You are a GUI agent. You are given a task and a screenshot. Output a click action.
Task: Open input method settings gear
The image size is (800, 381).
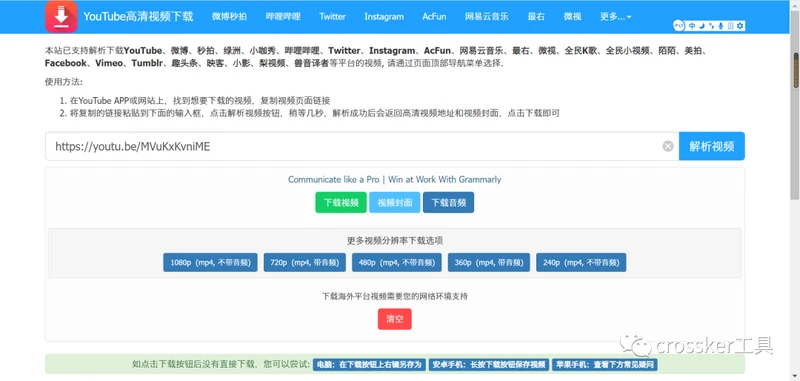point(740,26)
